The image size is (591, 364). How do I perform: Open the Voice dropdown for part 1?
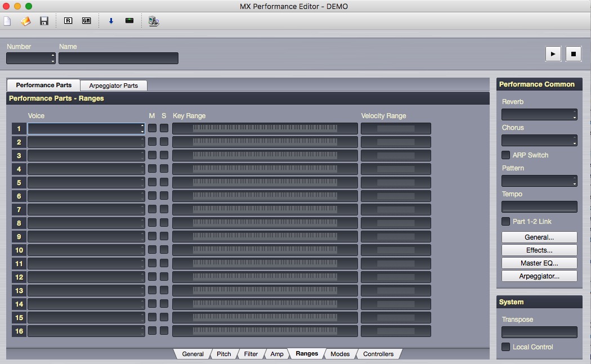pyautogui.click(x=86, y=128)
